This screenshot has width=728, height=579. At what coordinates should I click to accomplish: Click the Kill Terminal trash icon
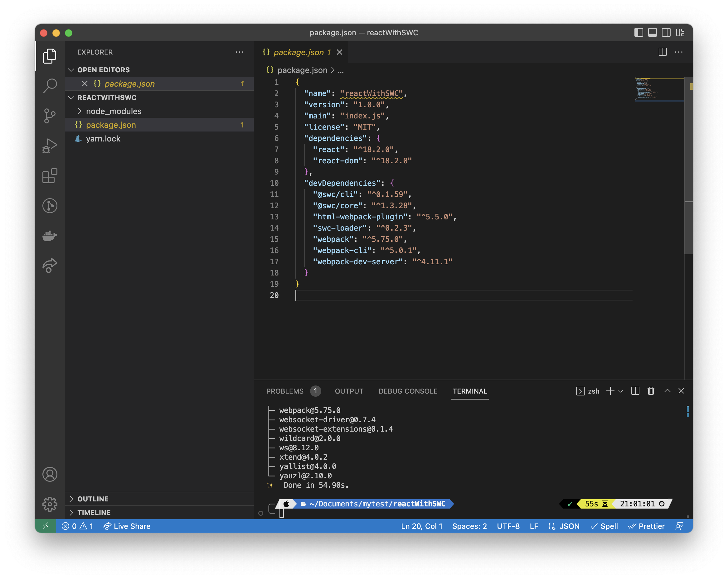651,391
